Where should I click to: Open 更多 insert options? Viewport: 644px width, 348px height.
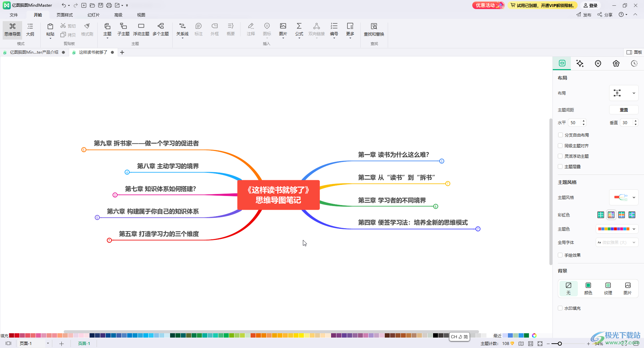tap(350, 30)
